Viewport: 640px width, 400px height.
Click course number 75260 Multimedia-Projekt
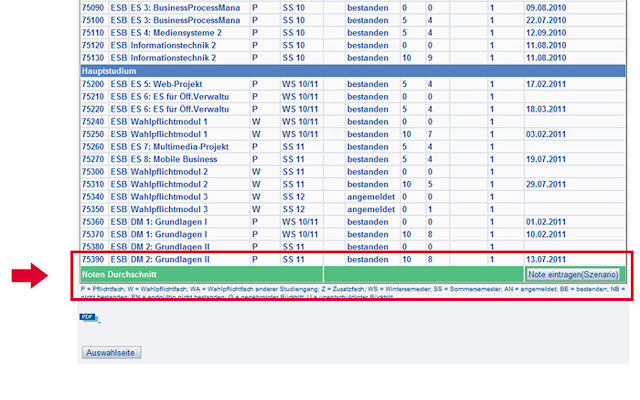93,146
